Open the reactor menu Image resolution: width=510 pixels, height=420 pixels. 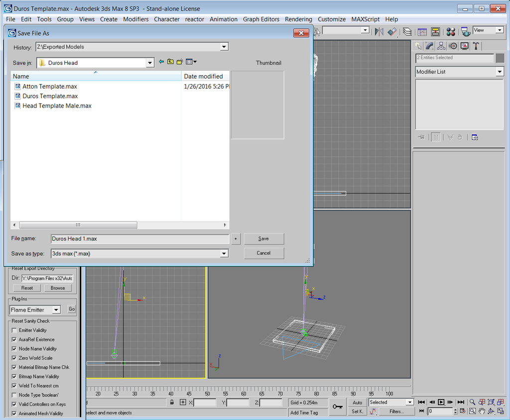pos(195,19)
